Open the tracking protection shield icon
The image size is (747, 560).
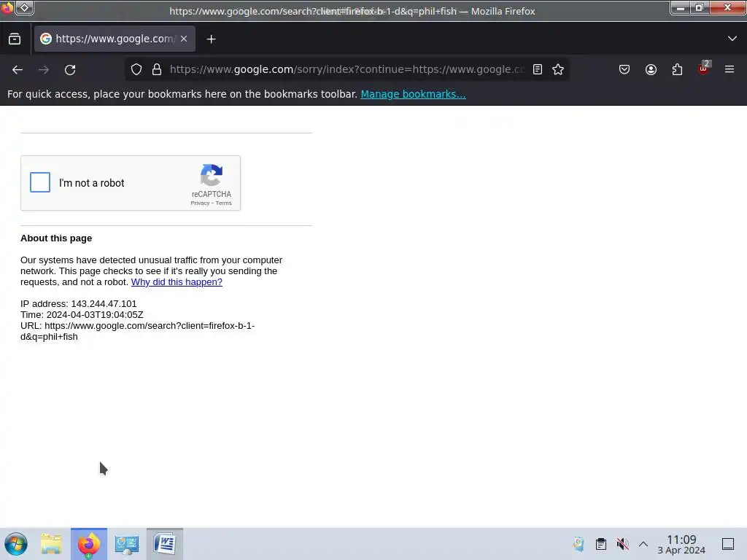click(136, 69)
